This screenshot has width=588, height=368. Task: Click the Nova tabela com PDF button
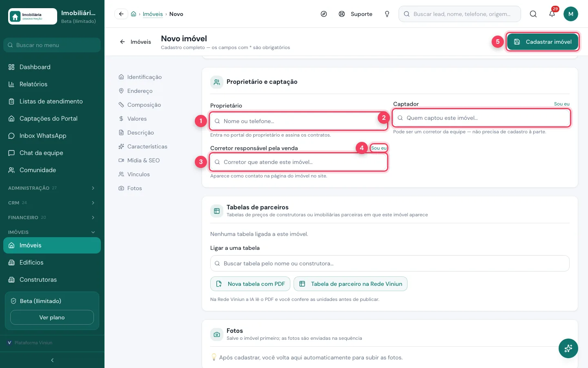click(x=250, y=284)
